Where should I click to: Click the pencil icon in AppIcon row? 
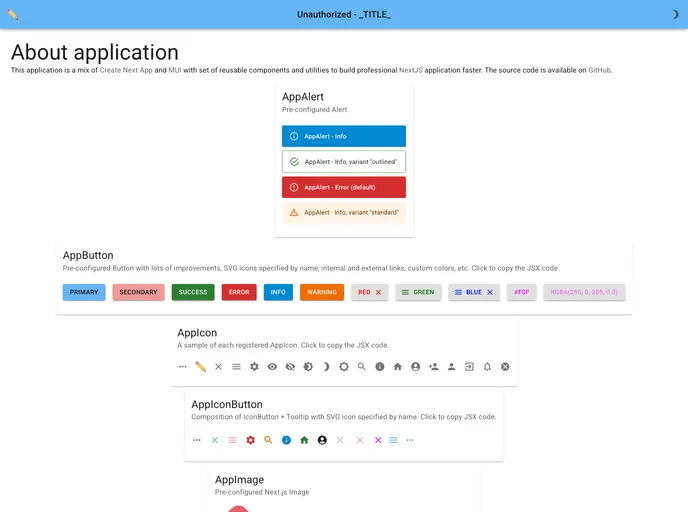[x=201, y=366]
